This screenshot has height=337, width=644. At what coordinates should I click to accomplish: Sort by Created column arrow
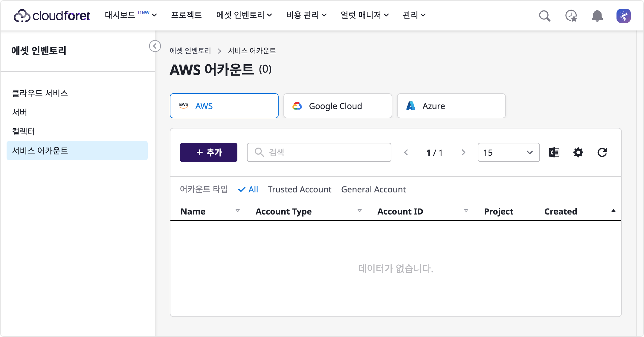(614, 211)
